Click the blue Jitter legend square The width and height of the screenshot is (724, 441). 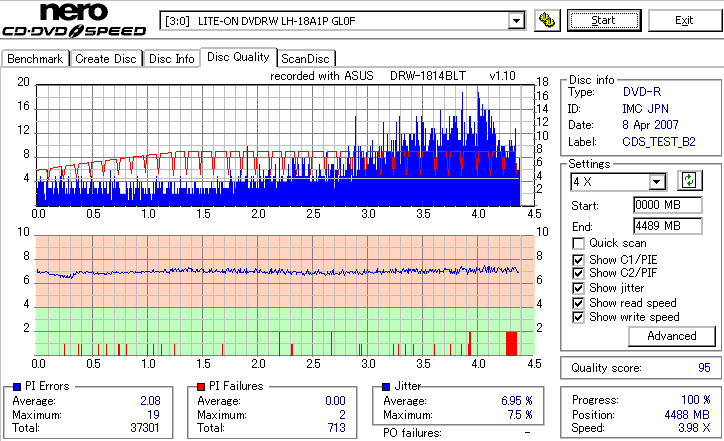click(386, 387)
